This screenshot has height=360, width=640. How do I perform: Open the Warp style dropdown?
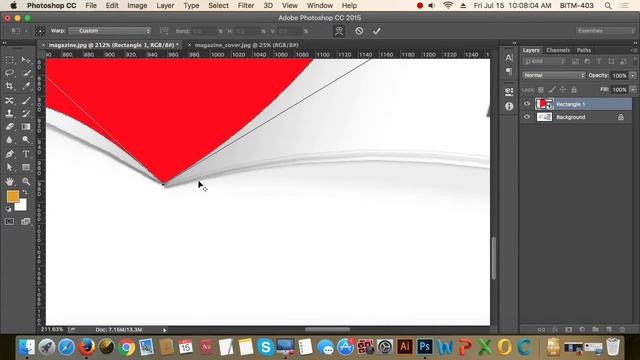point(110,31)
